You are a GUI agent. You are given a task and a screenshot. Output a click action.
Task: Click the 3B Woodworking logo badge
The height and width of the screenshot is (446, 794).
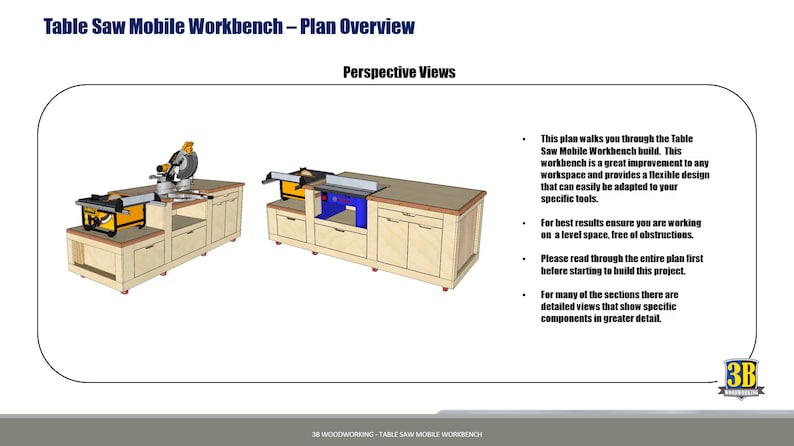741,379
